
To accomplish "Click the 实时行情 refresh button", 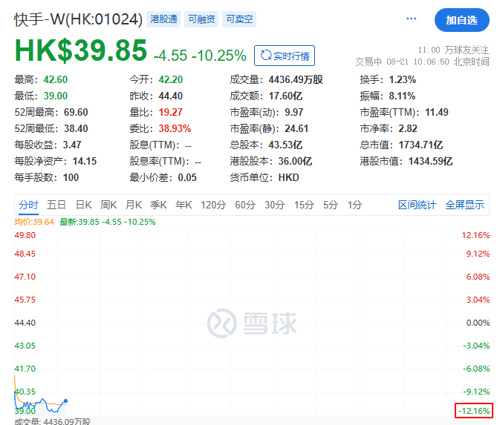I will click(x=284, y=55).
